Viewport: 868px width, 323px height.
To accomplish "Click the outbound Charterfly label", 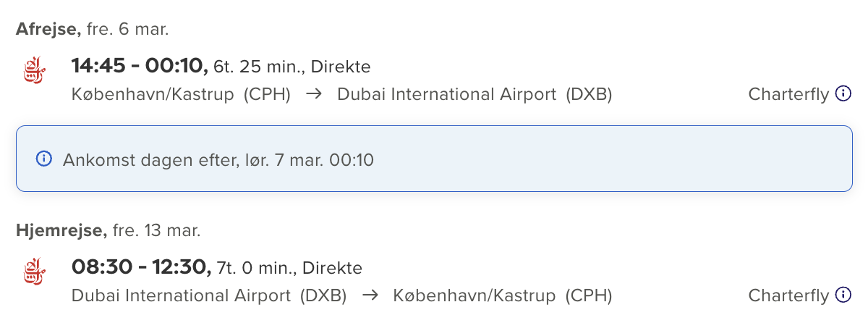I will (788, 94).
